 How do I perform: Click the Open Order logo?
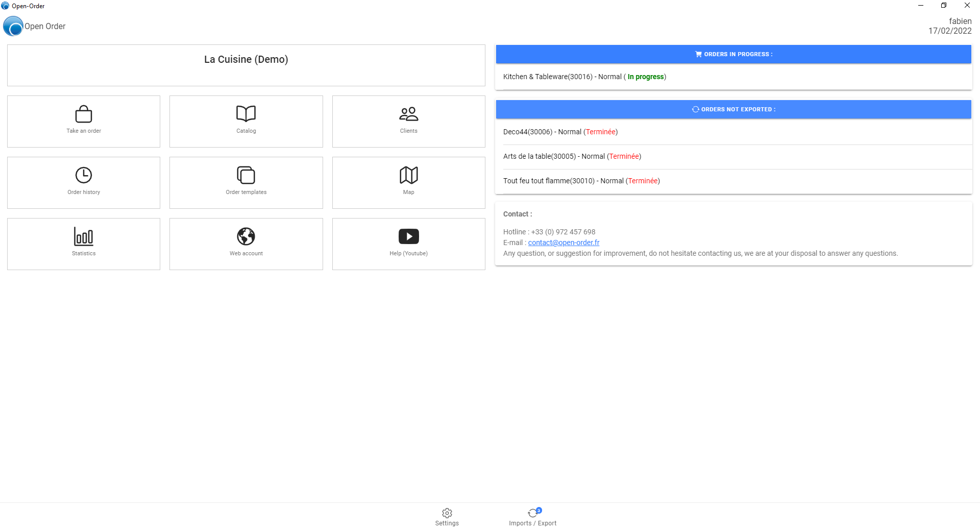13,26
